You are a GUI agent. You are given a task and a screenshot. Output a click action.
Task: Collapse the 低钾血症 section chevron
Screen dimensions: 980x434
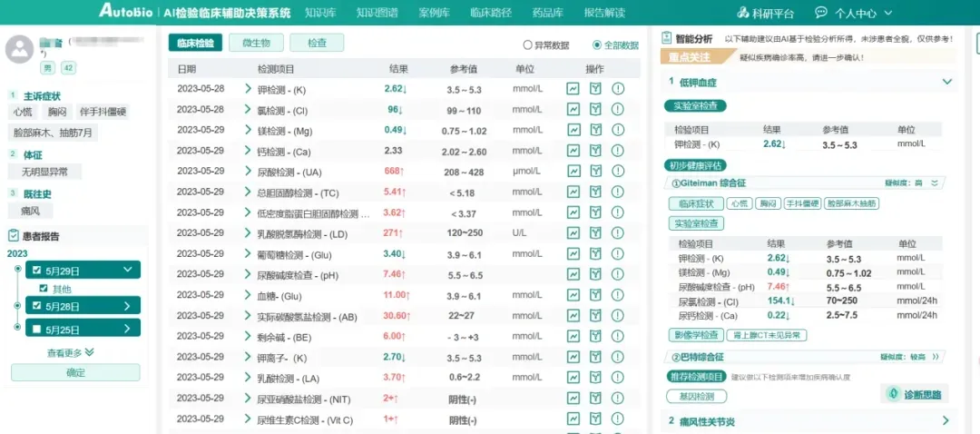(947, 82)
